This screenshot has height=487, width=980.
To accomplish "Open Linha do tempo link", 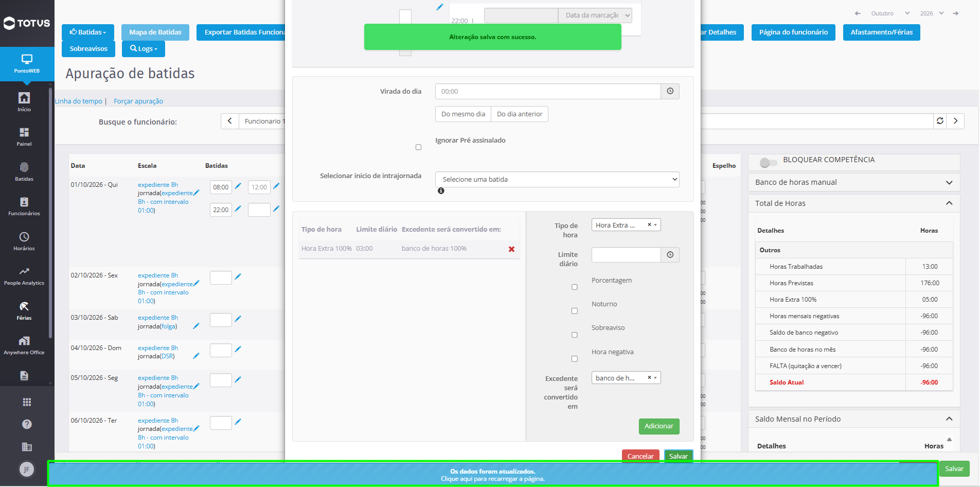I will 79,101.
